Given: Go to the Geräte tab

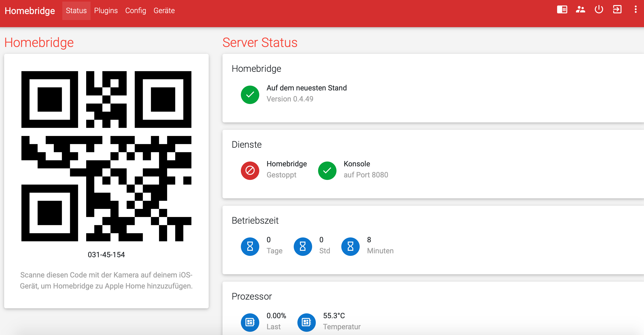Looking at the screenshot, I should coord(164,11).
